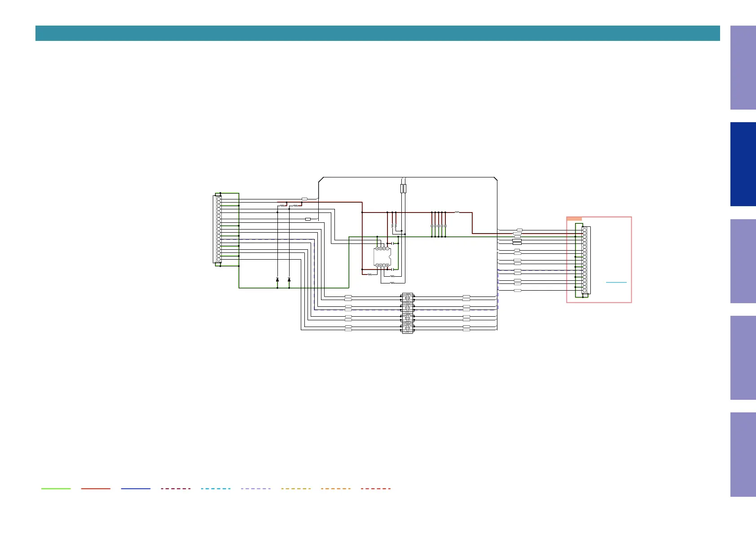Screen dimensions: 756x535
Task: Select the cyan dashed legend line
Action: (215, 488)
